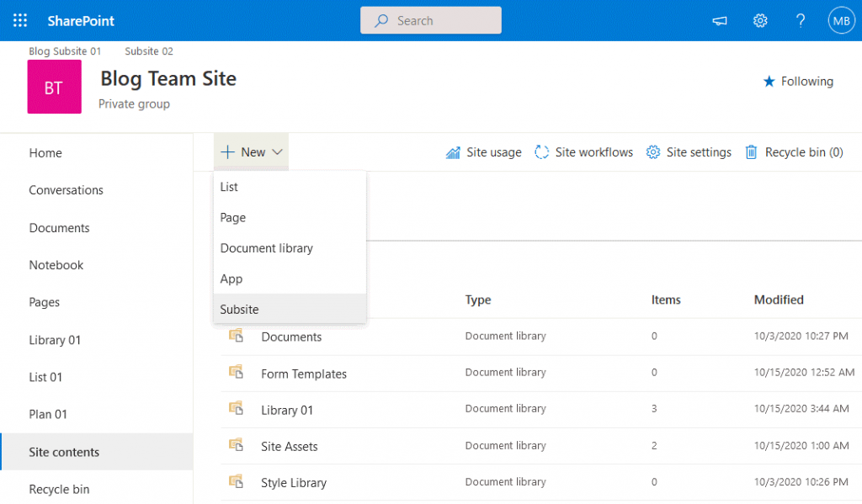Click the folder icon beside Site Assets
Image resolution: width=862 pixels, height=504 pixels.
point(237,446)
